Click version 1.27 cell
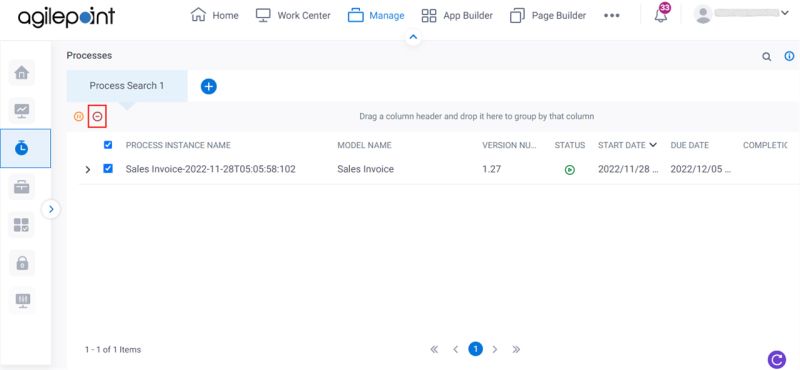 (x=491, y=169)
